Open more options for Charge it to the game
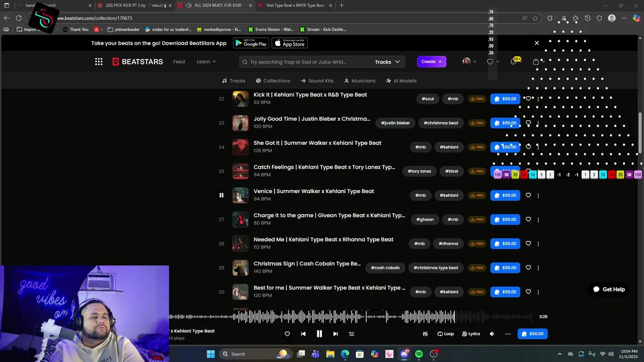 point(538,220)
